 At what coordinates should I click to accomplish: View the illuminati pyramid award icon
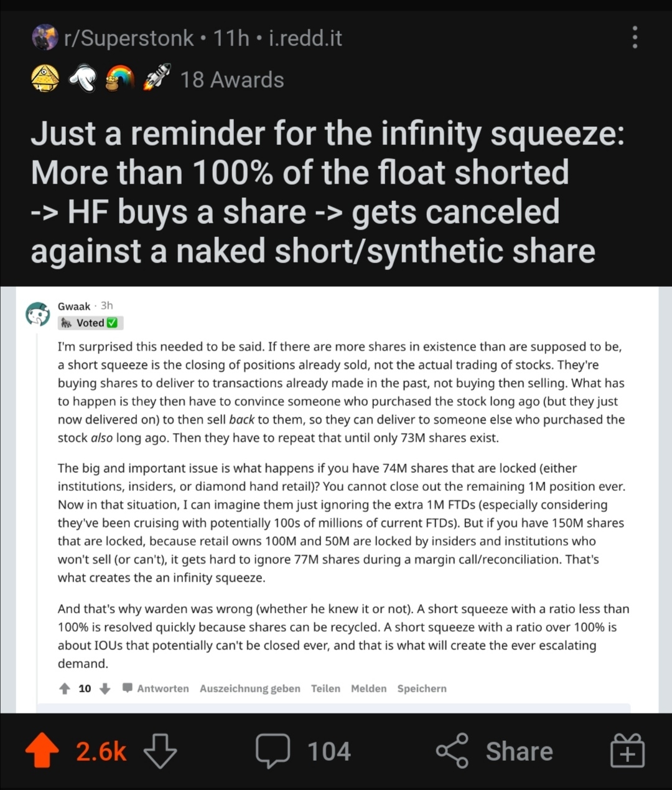pyautogui.click(x=45, y=79)
